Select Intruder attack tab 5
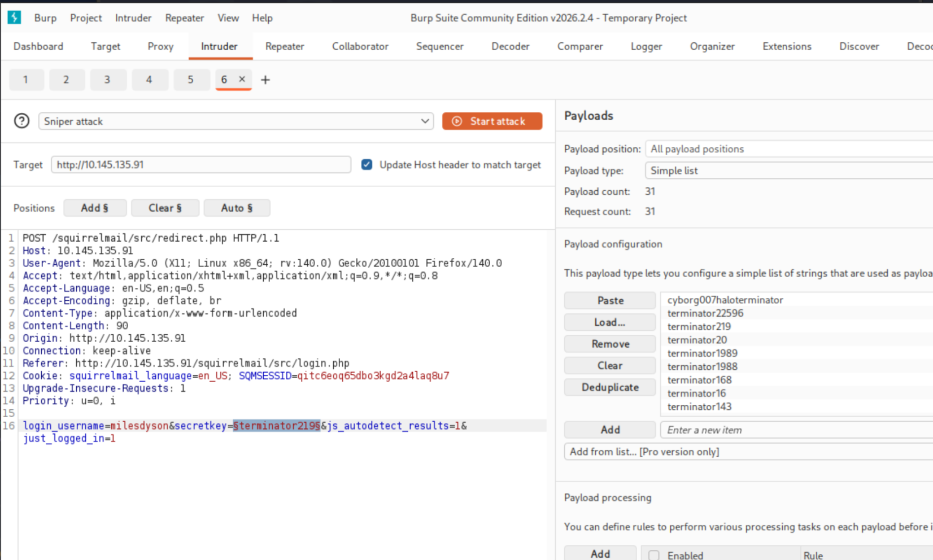The width and height of the screenshot is (933, 560). pos(191,80)
